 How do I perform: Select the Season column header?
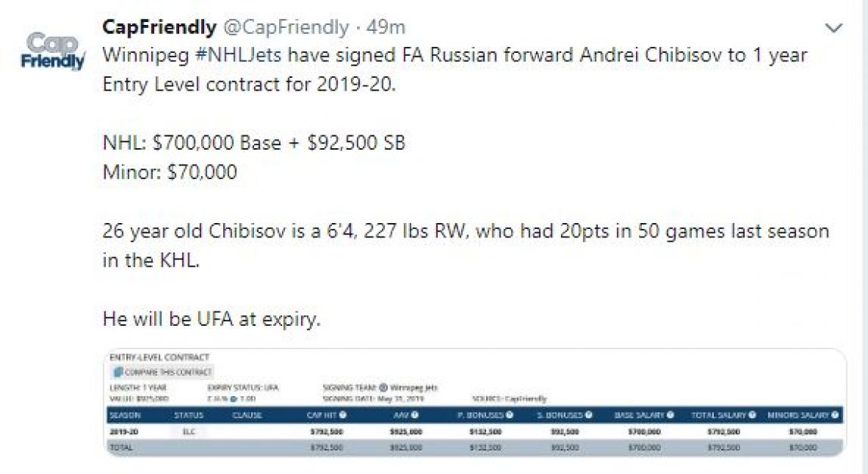125,415
